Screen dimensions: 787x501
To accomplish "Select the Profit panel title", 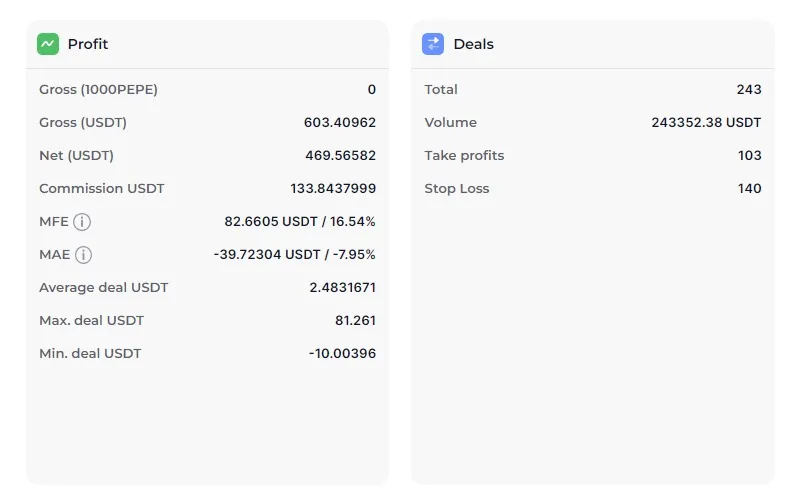I will pyautogui.click(x=88, y=44).
